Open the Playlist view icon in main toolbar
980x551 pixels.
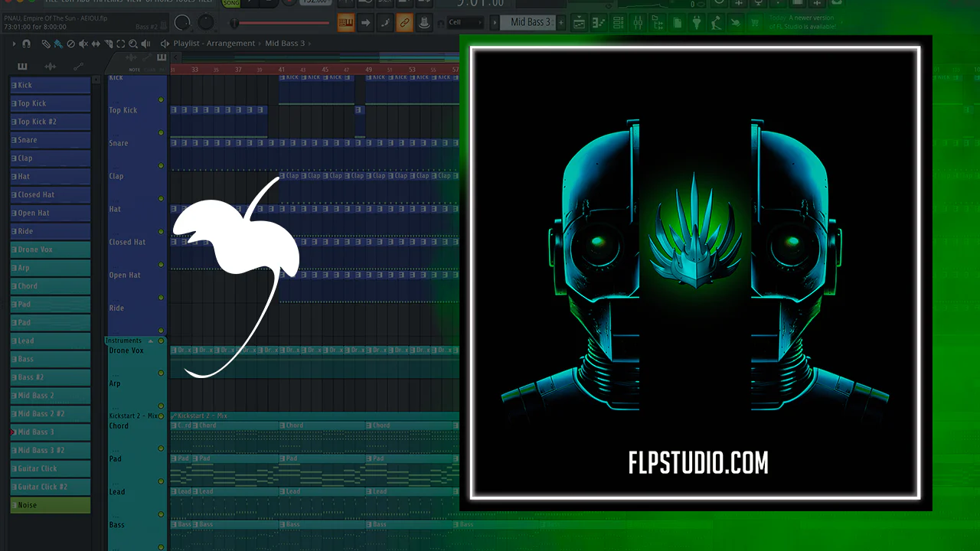(580, 23)
